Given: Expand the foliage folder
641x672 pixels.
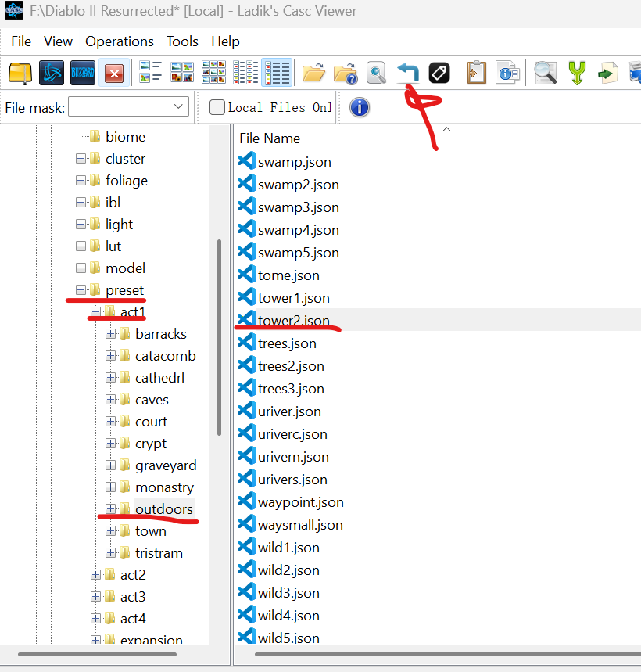Looking at the screenshot, I should pos(81,181).
